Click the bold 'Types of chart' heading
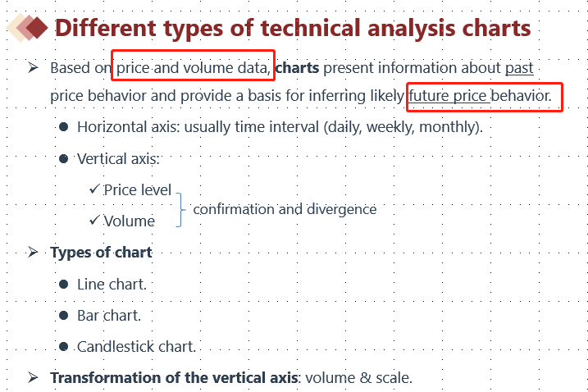588x392 pixels. [101, 253]
